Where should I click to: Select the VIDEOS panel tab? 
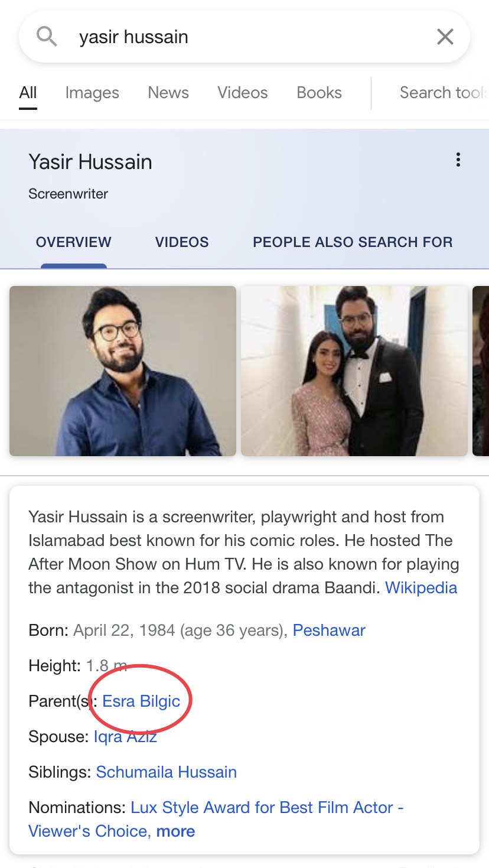click(182, 242)
